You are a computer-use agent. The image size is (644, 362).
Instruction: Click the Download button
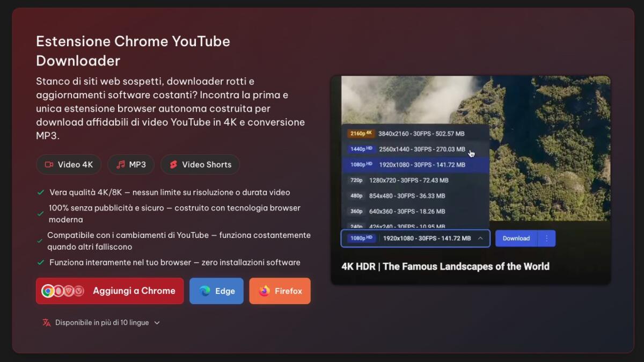pyautogui.click(x=516, y=238)
